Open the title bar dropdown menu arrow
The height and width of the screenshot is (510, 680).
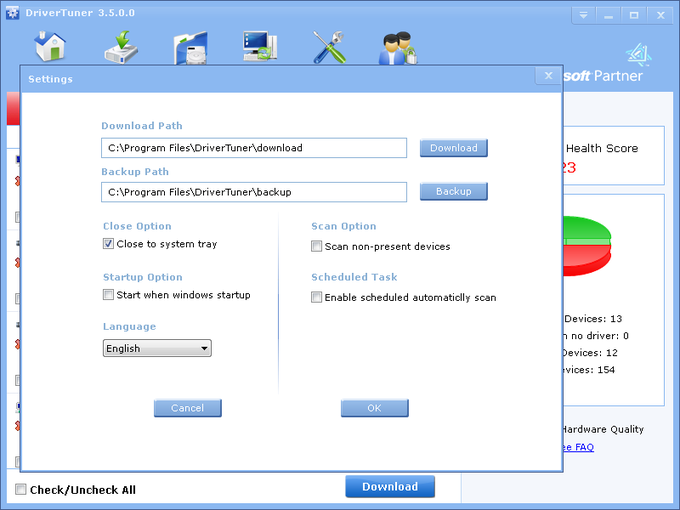click(x=584, y=16)
